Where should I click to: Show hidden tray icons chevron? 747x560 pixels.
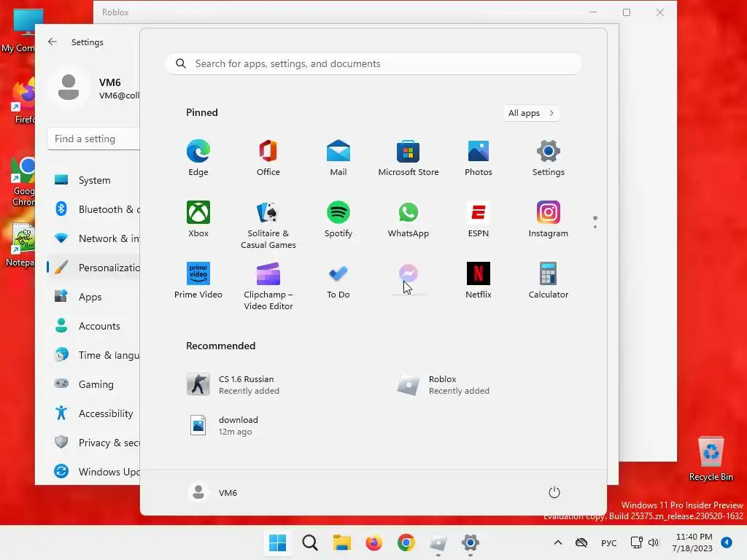point(558,542)
